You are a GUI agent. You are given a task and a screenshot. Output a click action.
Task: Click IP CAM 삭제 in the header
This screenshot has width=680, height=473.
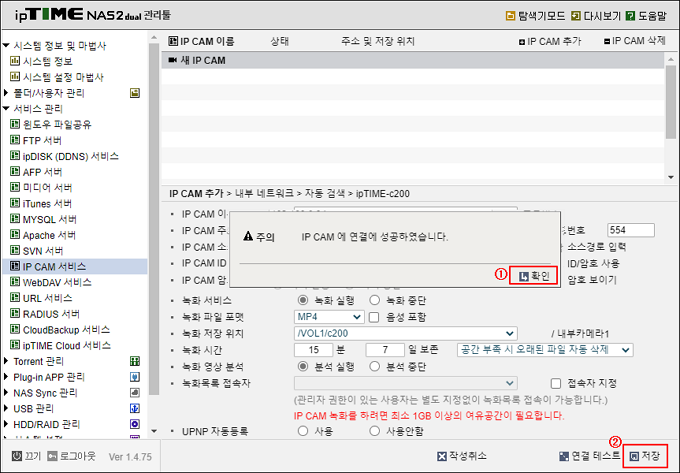coord(635,41)
